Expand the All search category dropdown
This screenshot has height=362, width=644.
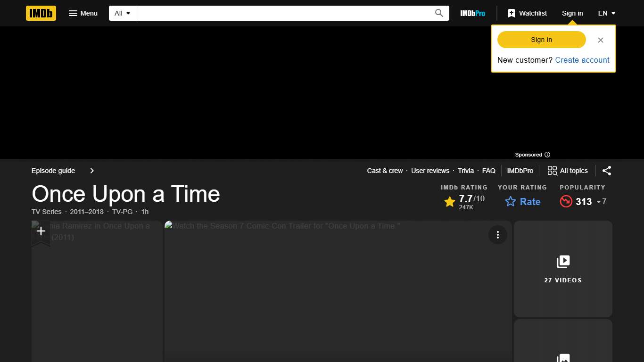pos(123,13)
